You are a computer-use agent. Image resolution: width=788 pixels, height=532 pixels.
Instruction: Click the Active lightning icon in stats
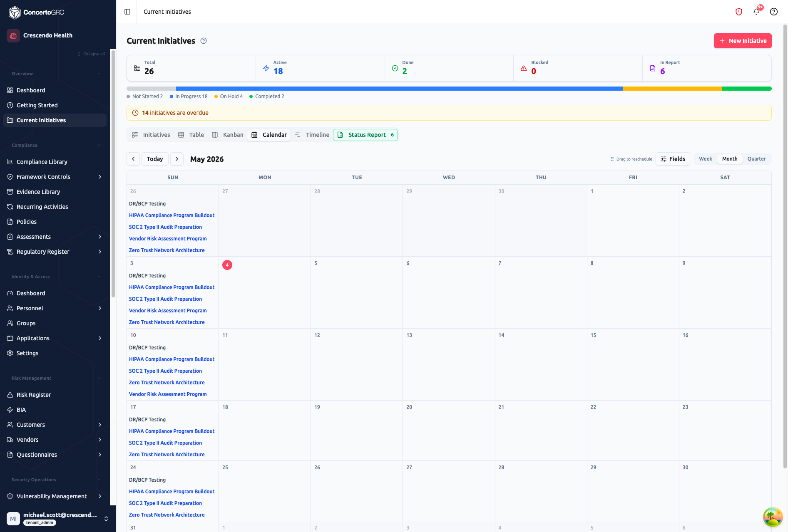(266, 68)
